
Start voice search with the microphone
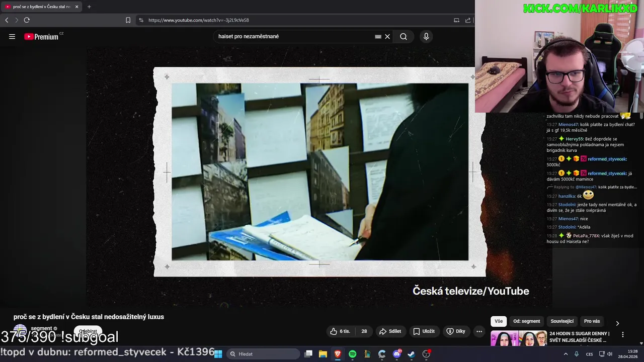tap(426, 36)
